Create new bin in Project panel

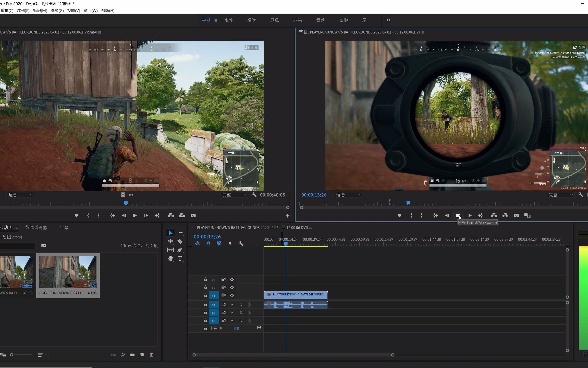tap(132, 355)
